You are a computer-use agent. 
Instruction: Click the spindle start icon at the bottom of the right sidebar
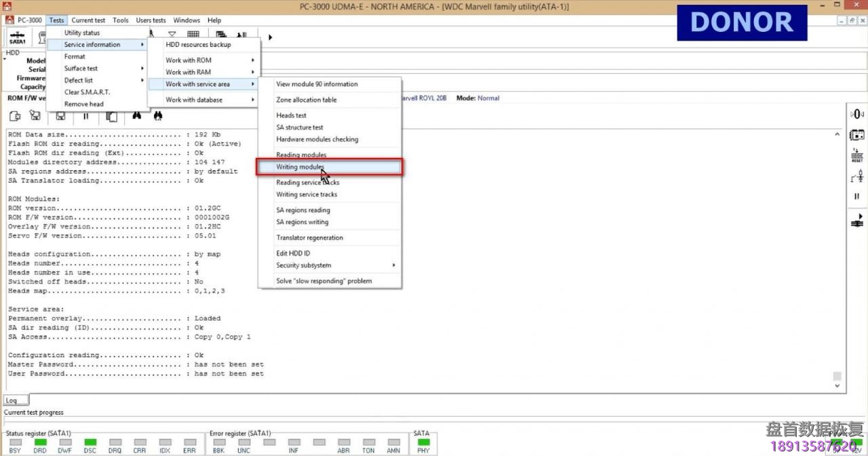pyautogui.click(x=857, y=220)
